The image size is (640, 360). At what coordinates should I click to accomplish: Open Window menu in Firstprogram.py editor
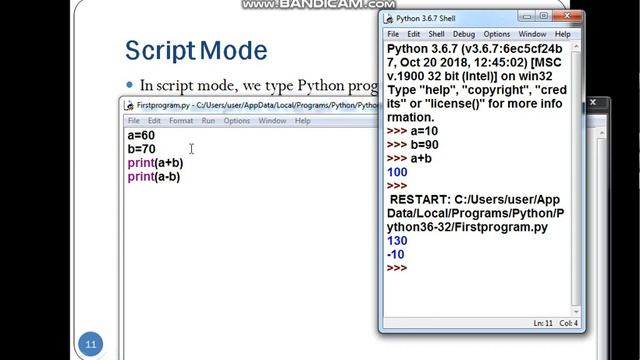point(272,121)
